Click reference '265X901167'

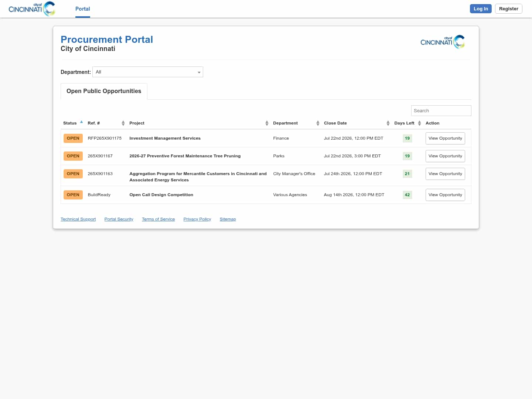pos(100,156)
